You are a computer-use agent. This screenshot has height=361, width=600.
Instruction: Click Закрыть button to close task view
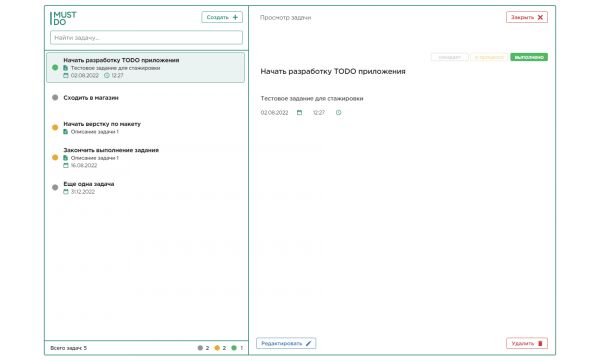(527, 17)
